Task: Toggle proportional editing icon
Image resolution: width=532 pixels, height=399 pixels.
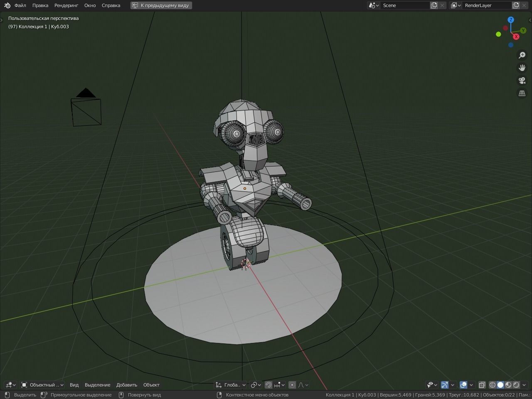Action: tap(292, 385)
